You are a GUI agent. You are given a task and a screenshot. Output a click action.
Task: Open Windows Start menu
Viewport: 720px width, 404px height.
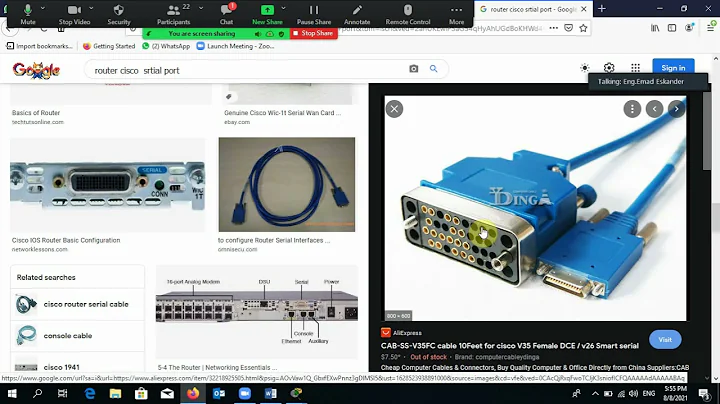[12, 393]
